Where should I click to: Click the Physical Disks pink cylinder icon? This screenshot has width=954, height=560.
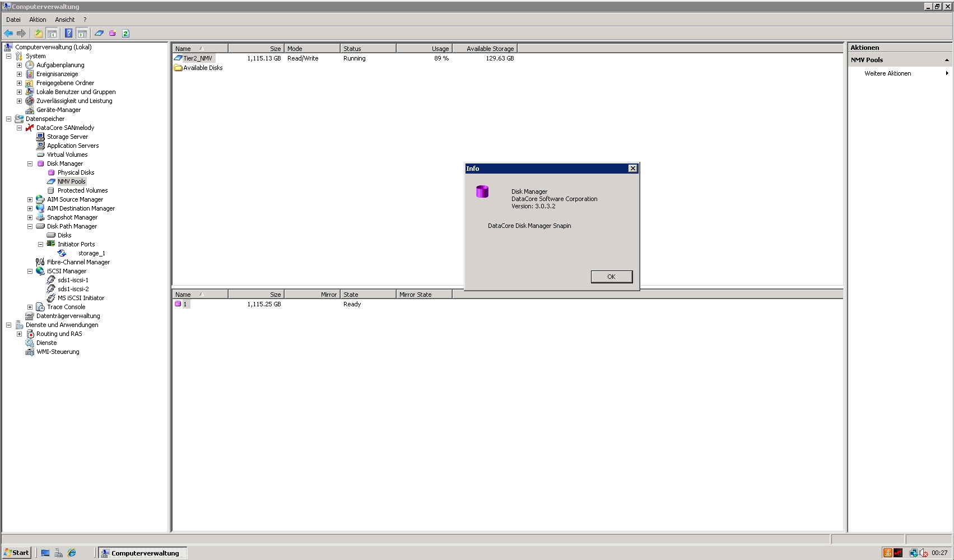[x=52, y=172]
